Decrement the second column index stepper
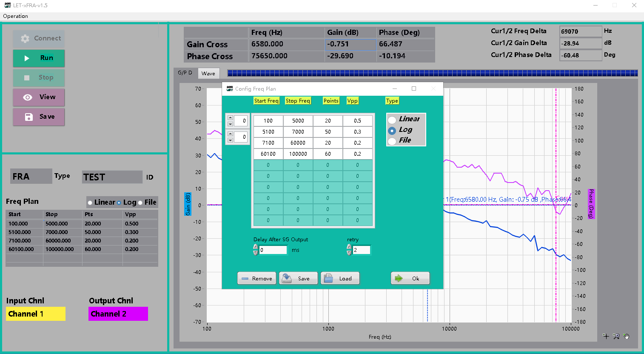 coord(230,140)
